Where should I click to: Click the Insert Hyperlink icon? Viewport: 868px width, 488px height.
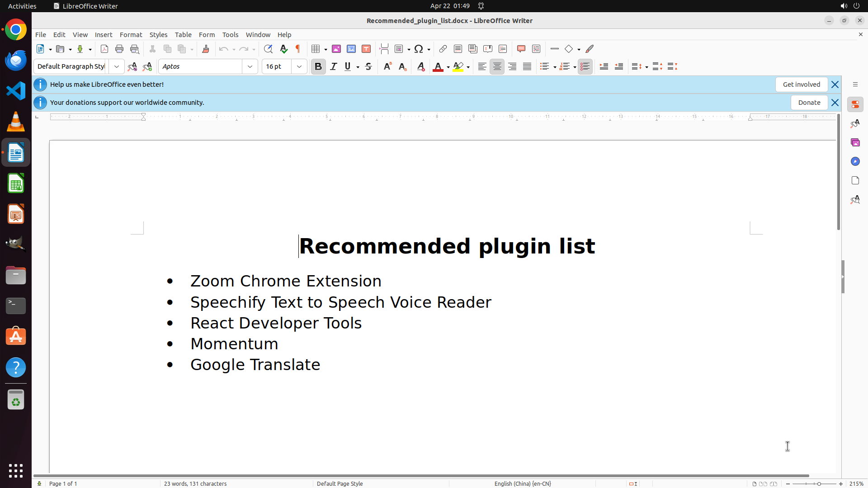[x=443, y=49]
